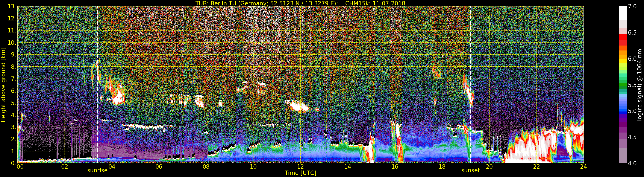This screenshot has width=644, height=177.
Task: Click the '5.5' colorbar tick value
Action: (x=632, y=85)
